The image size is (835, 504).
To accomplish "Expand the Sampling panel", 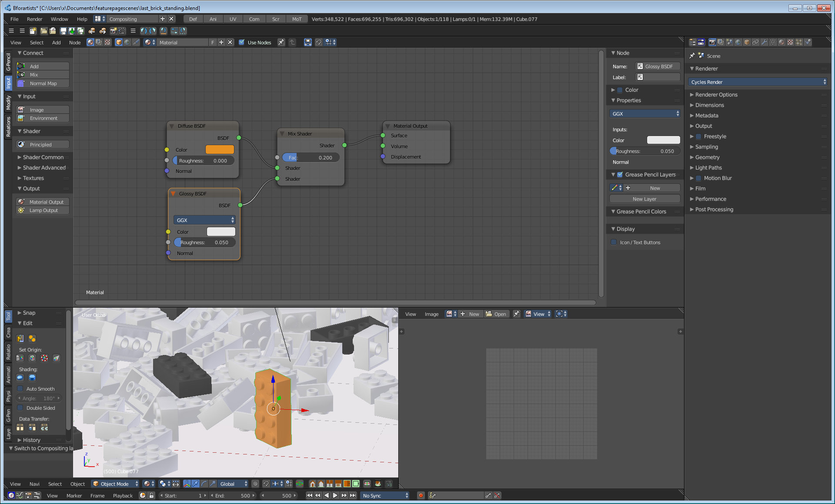I will click(x=706, y=147).
